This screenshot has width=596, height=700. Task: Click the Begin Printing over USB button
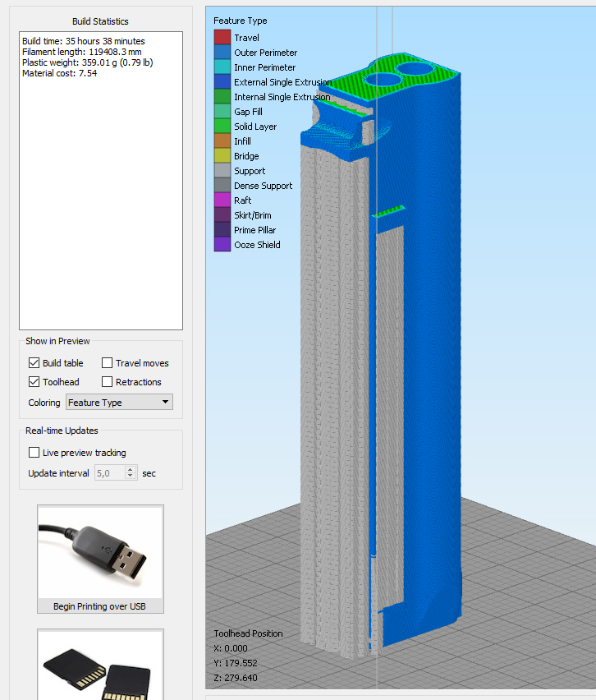pos(100,559)
